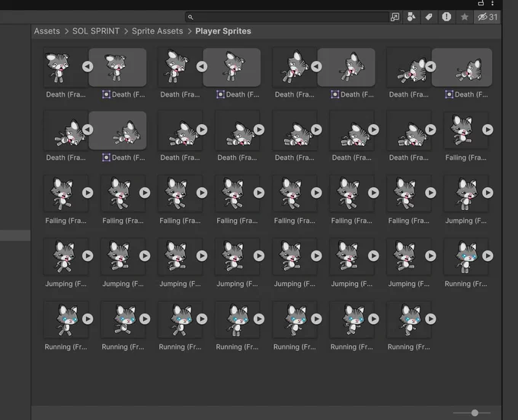
Task: Navigate to Sprite Assets in the breadcrumb
Action: [x=157, y=31]
